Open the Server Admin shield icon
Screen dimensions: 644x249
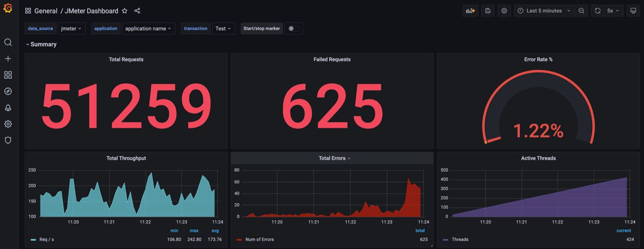(8, 140)
